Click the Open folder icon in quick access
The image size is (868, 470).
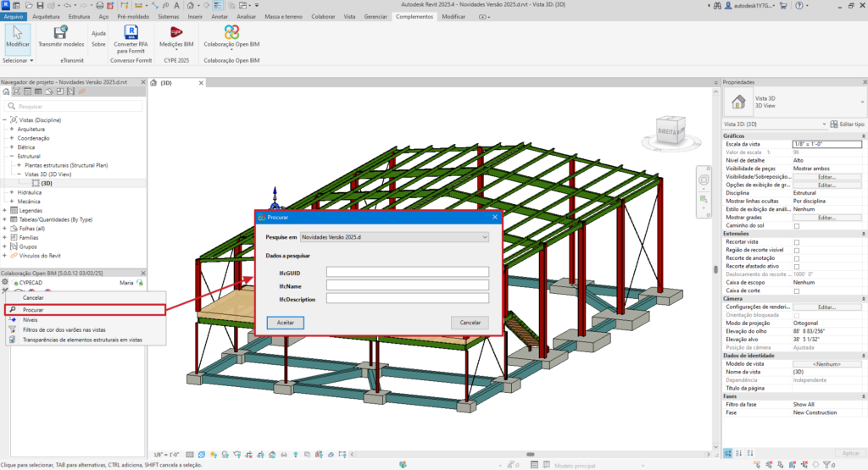(28, 6)
